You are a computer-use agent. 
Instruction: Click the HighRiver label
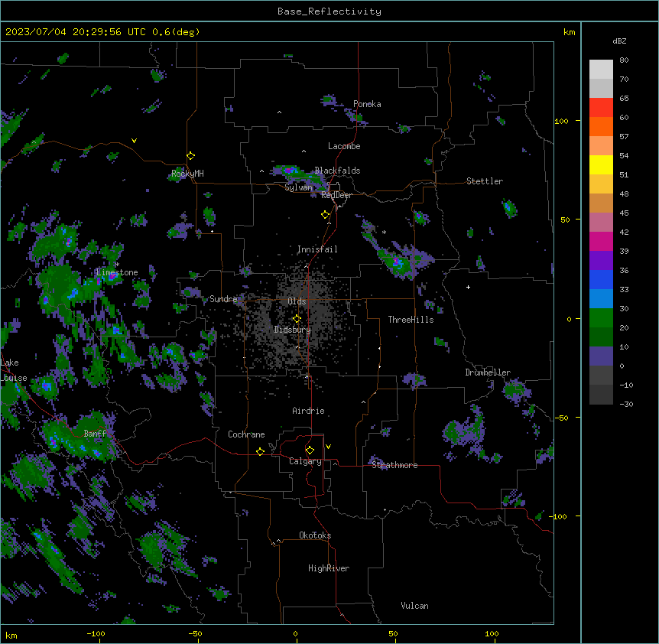[x=329, y=568]
